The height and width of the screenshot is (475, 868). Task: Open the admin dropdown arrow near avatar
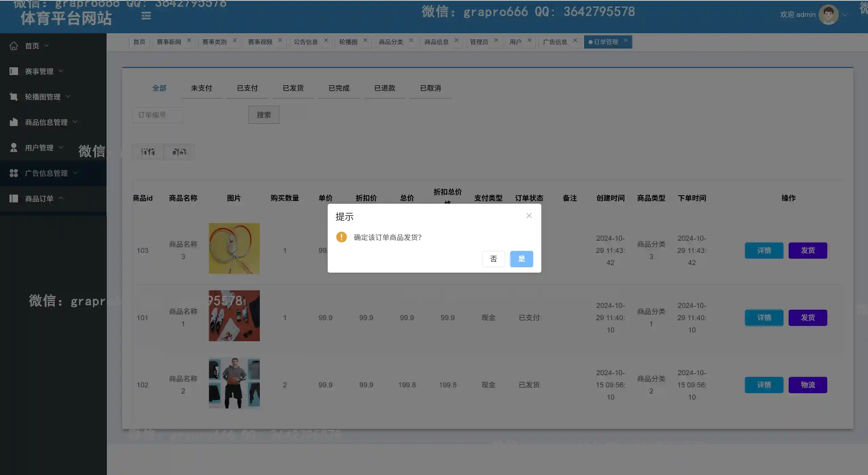(845, 15)
